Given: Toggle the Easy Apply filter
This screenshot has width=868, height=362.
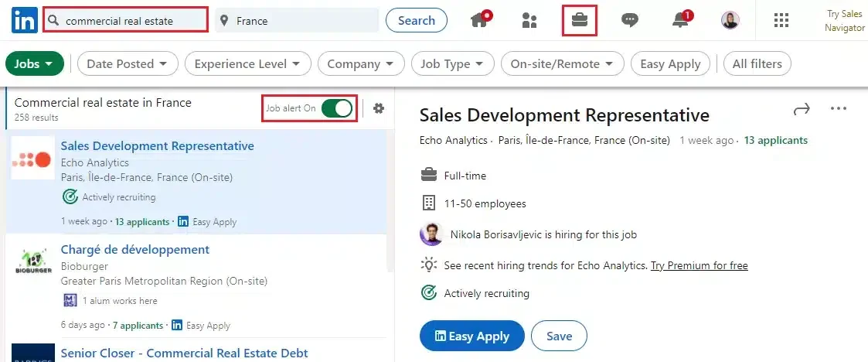Looking at the screenshot, I should [x=670, y=63].
